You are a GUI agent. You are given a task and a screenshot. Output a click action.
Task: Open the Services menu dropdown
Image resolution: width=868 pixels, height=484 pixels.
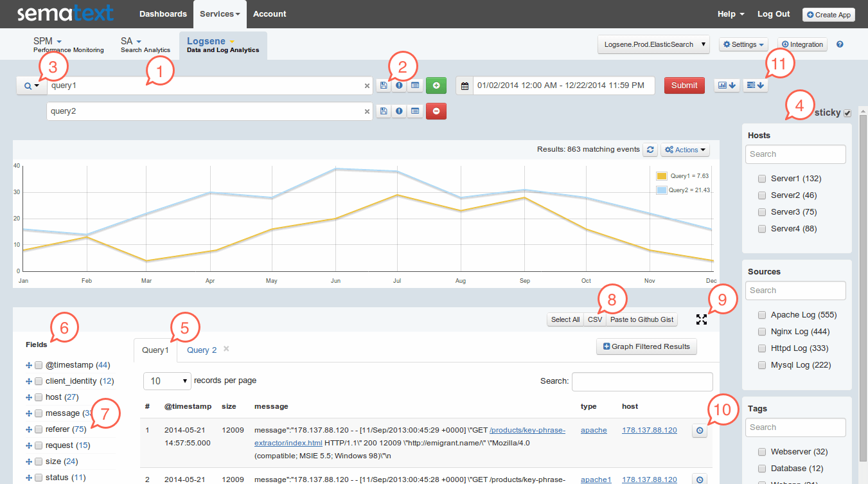pos(220,13)
